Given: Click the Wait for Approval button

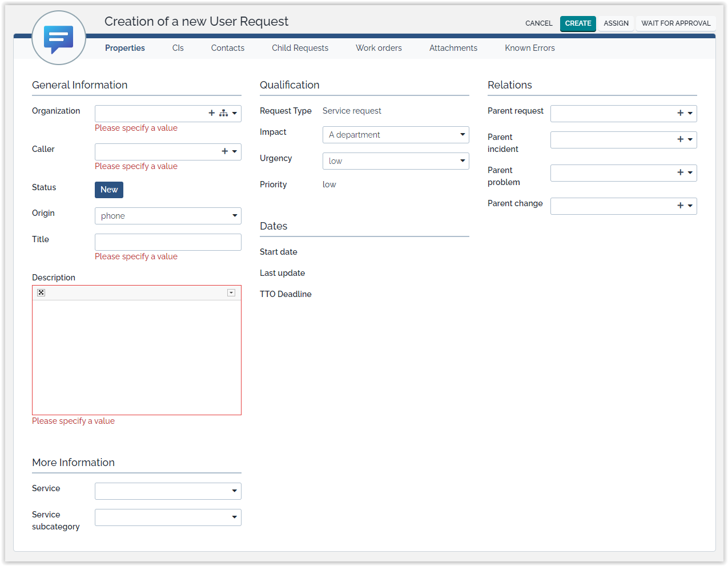Looking at the screenshot, I should [675, 23].
